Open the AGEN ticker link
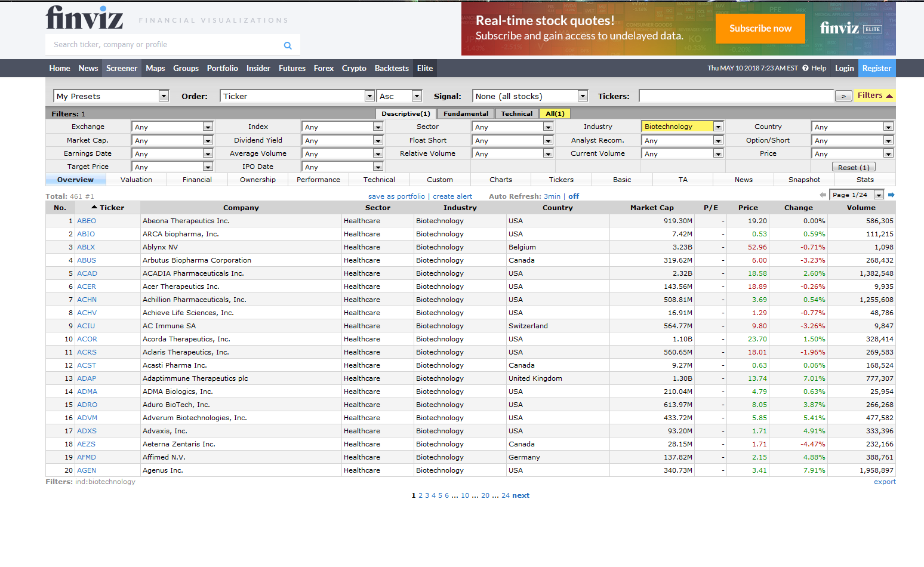924x567 pixels. (87, 470)
